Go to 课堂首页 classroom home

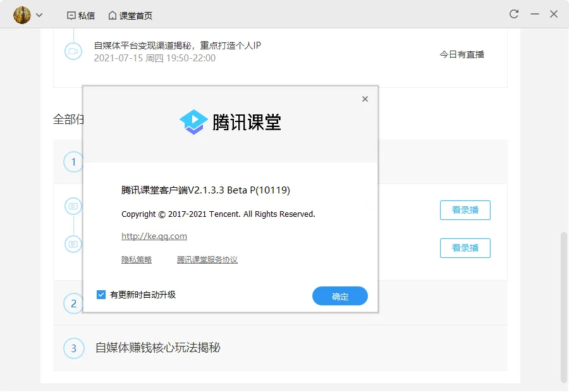pyautogui.click(x=130, y=16)
